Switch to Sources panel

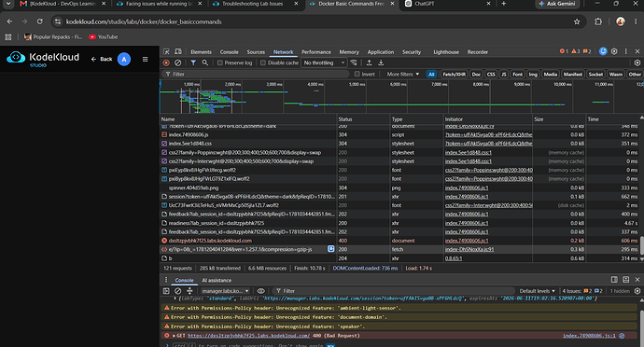point(256,51)
